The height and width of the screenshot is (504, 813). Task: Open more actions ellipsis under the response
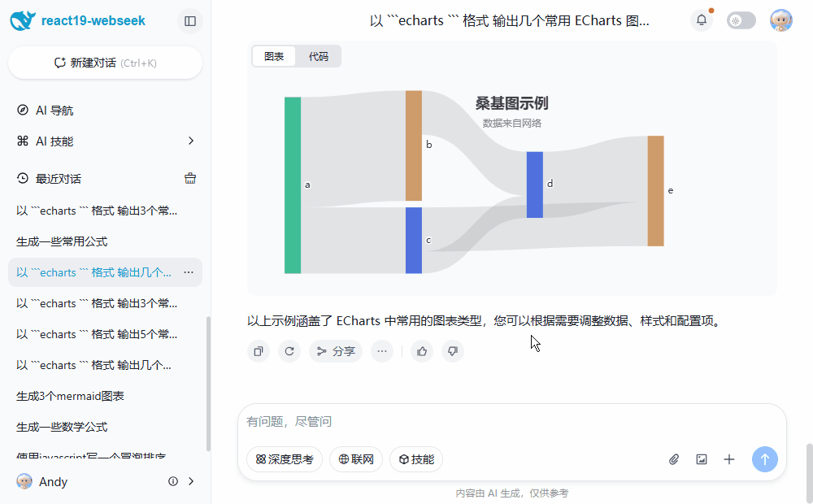point(382,351)
